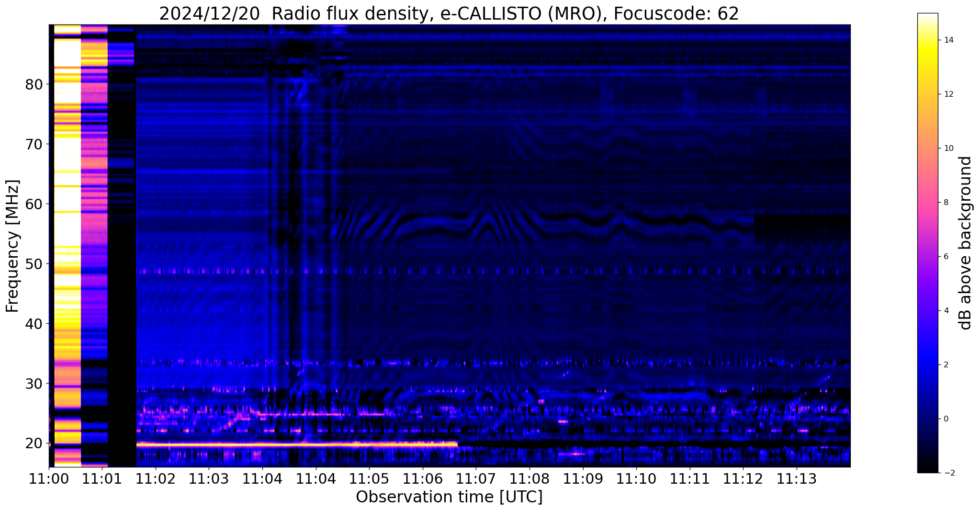Click the plot title mentioning e-CALLISTO (MRO)

point(449,14)
